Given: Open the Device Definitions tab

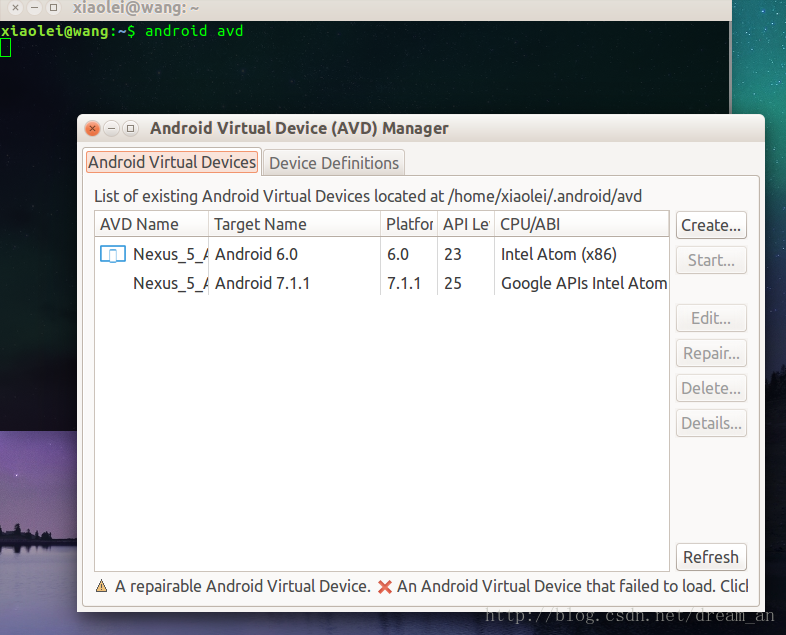Looking at the screenshot, I should (x=334, y=163).
